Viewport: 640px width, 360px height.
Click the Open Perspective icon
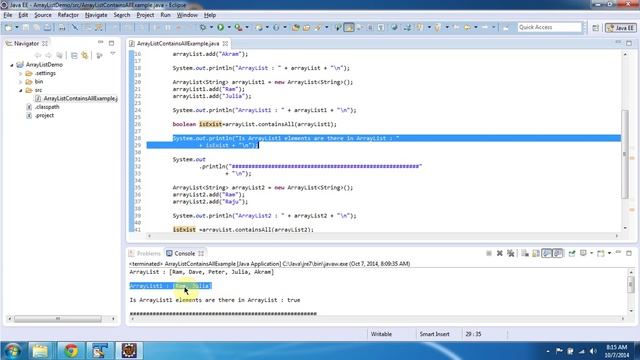click(x=596, y=28)
